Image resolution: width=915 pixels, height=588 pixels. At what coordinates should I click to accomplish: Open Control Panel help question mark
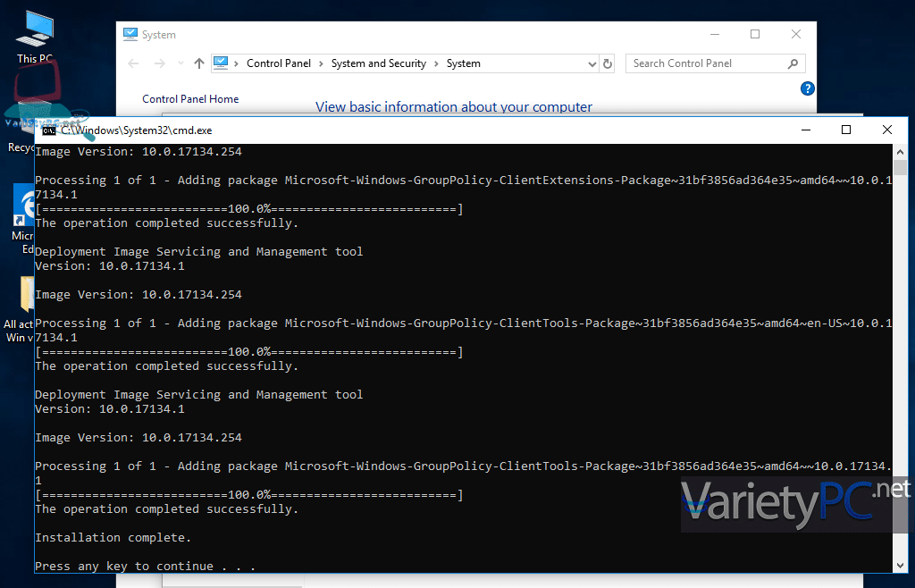pos(808,88)
